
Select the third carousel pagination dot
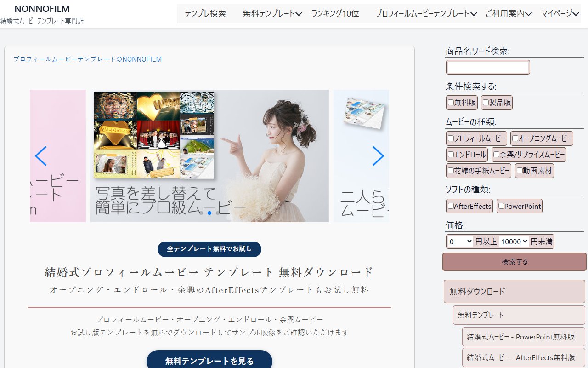(x=218, y=213)
